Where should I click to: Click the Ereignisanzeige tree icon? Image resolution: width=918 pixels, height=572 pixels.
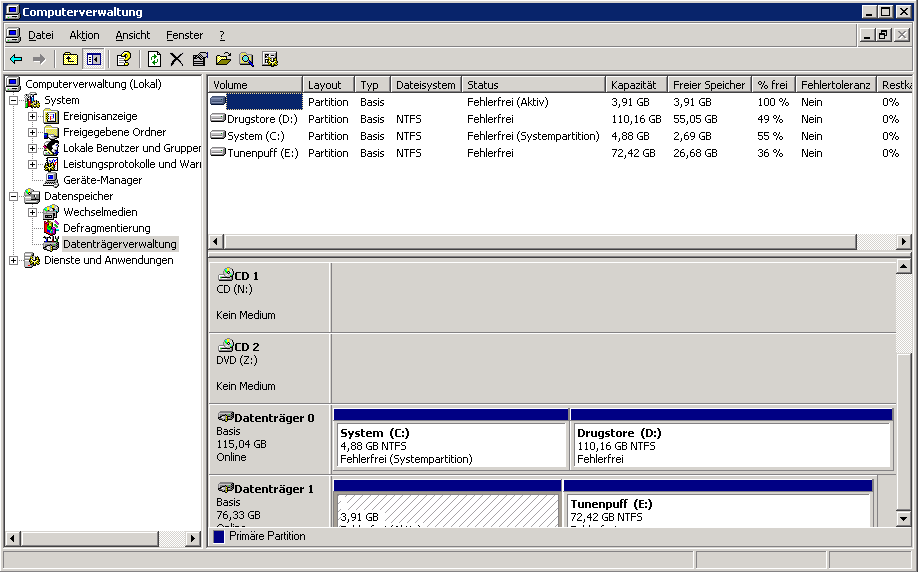click(x=52, y=116)
